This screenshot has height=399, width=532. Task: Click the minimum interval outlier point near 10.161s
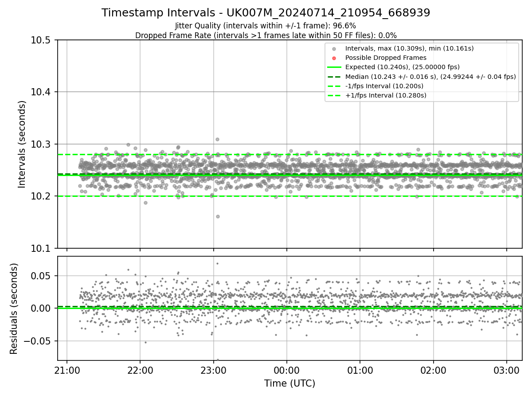(x=218, y=216)
